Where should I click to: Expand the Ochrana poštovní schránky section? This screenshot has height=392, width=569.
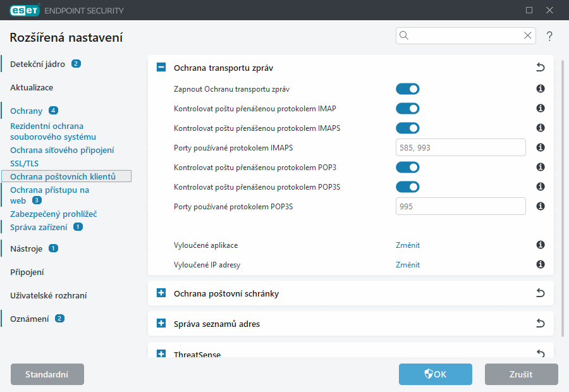point(161,293)
